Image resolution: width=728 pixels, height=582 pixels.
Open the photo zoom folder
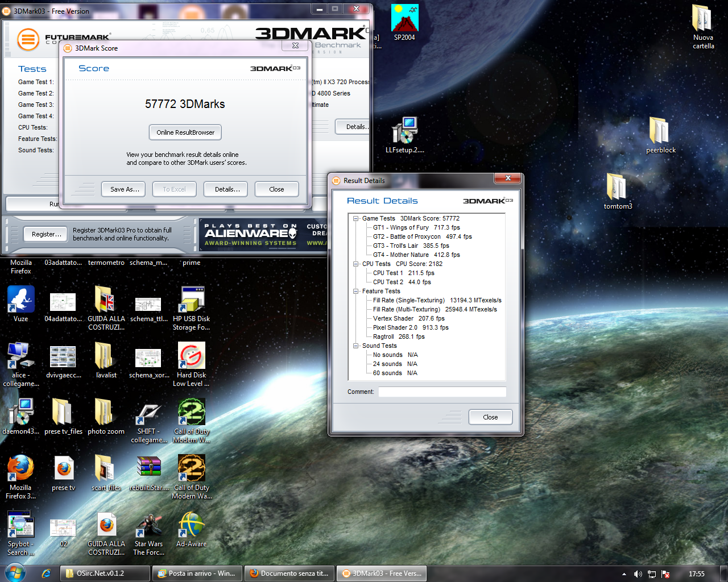tap(106, 416)
